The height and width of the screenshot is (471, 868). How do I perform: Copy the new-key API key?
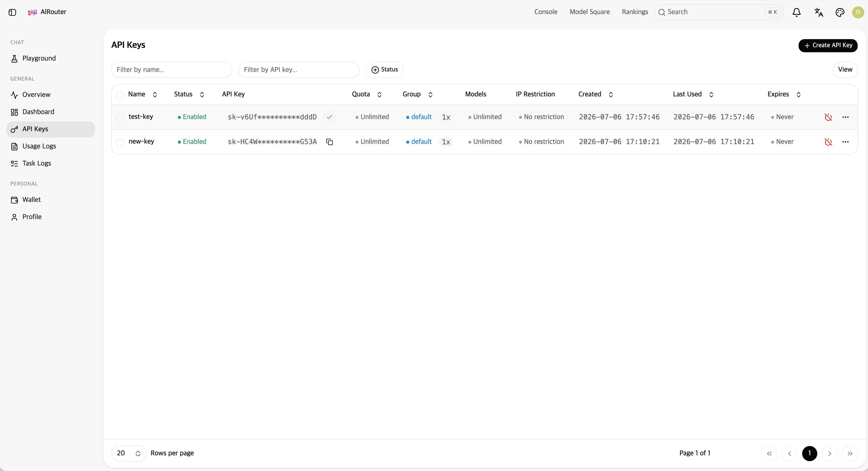[330, 142]
